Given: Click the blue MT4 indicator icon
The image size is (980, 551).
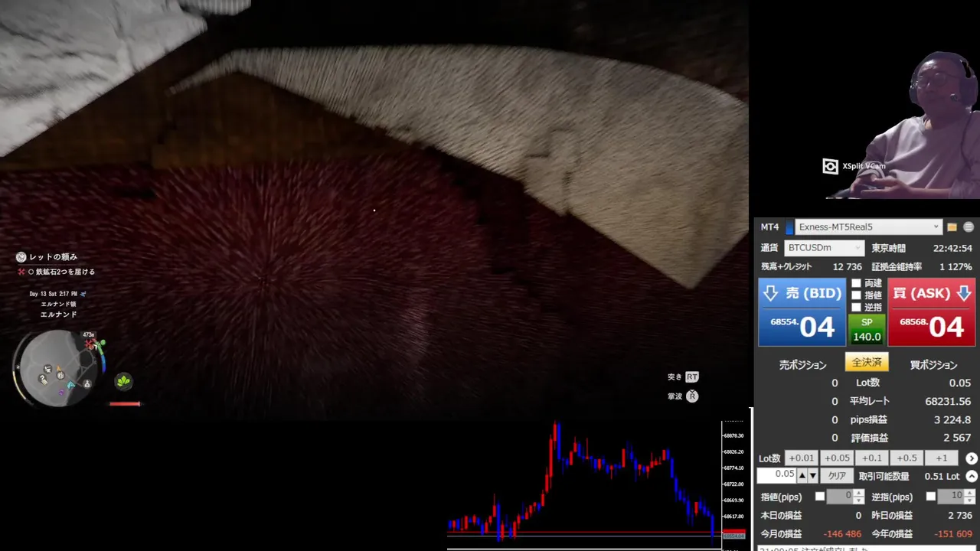Looking at the screenshot, I should tap(789, 227).
